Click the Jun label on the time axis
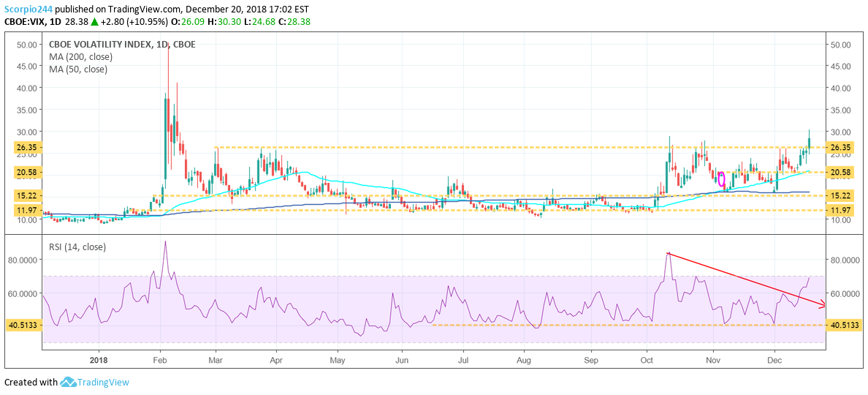Viewport: 868px width, 395px height. [x=401, y=360]
